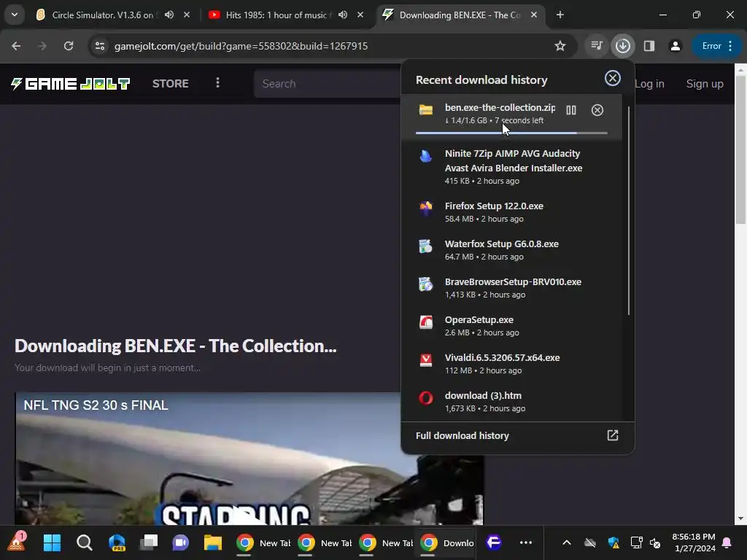The height and width of the screenshot is (560, 747).
Task: Open Windows taskbar search
Action: 85,542
